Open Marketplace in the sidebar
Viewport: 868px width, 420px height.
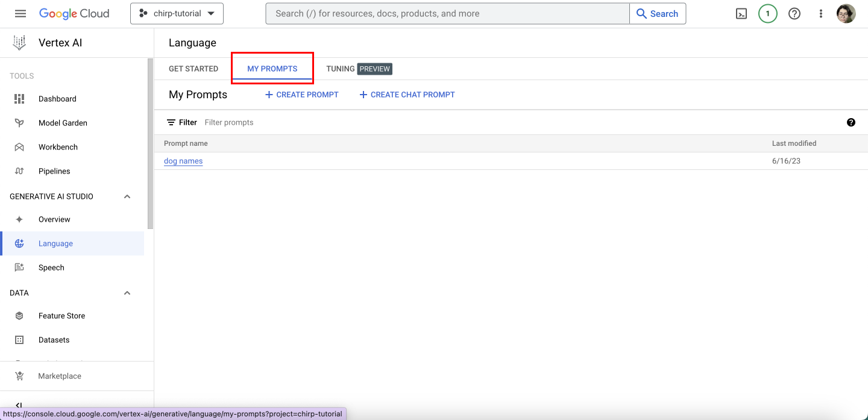click(60, 376)
